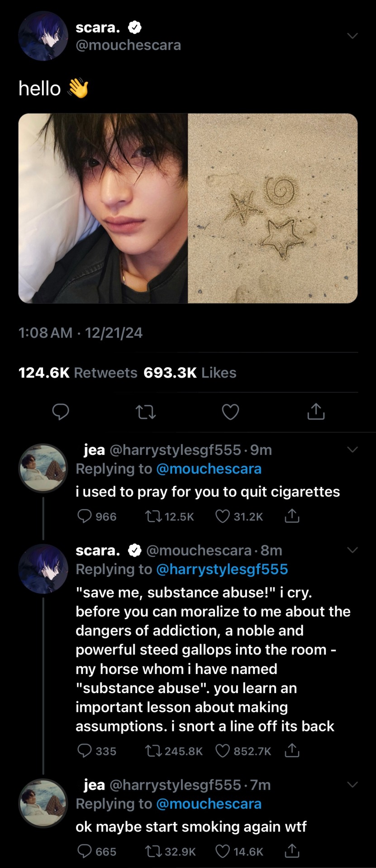Screen dimensions: 376x868
Task: Like scara's "substance abuse" reply
Action: tap(222, 750)
